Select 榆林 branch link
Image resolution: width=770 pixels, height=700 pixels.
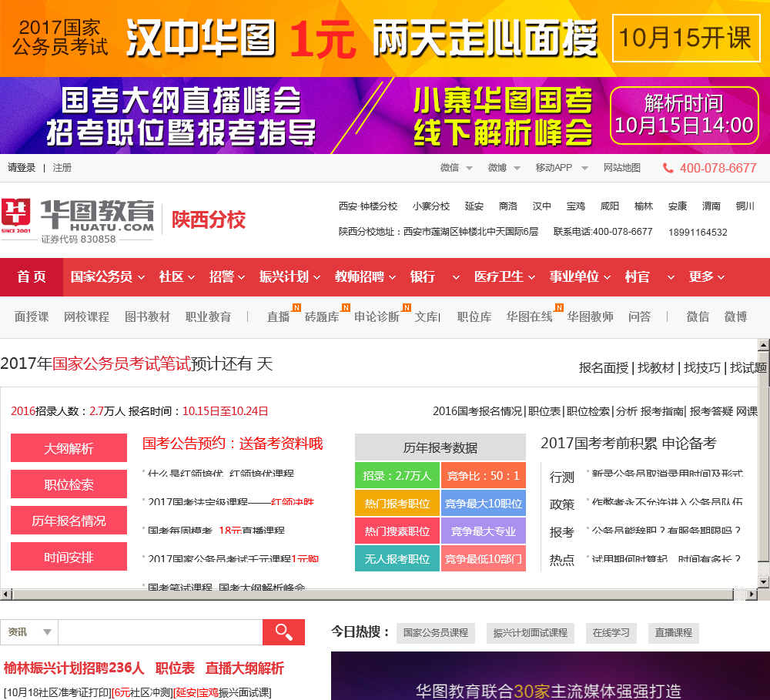[x=644, y=206]
